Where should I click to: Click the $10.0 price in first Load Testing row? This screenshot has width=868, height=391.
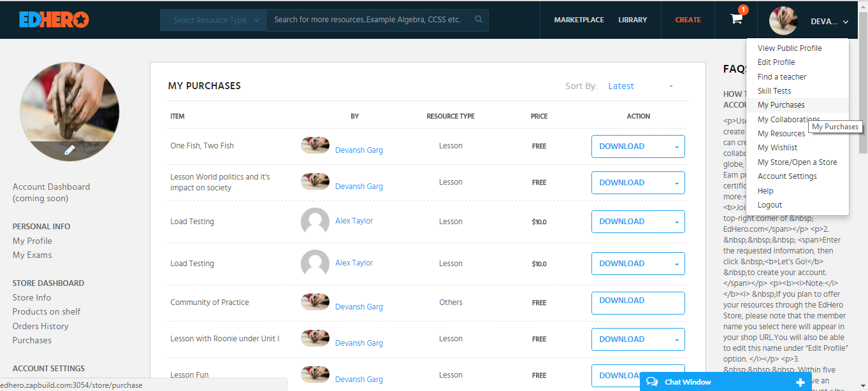click(539, 222)
